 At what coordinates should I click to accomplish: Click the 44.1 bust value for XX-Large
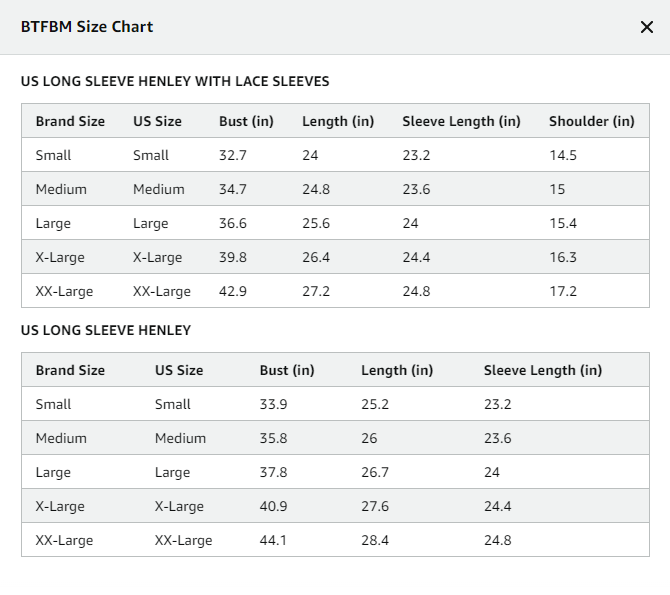pyautogui.click(x=273, y=540)
